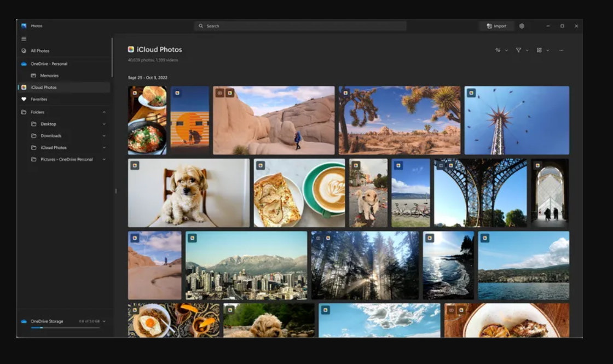Select All Photos in the sidebar

(40, 51)
